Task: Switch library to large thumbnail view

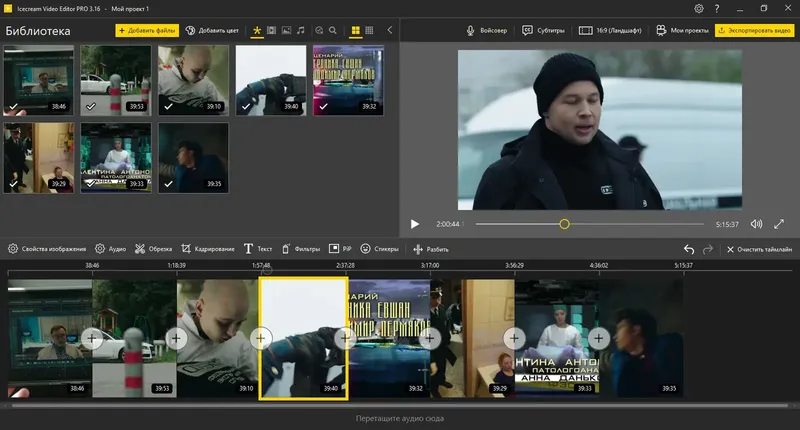Action: pos(355,31)
